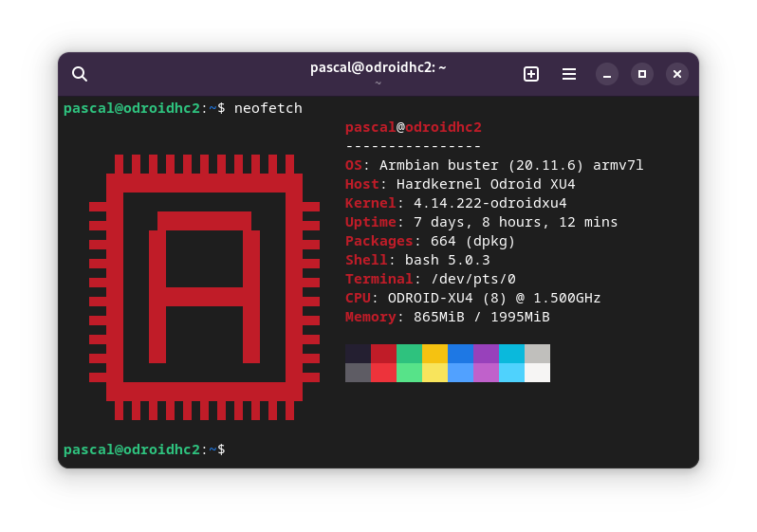This screenshot has width=757, height=532.
Task: Click the gray bottom-row color block
Action: [x=358, y=373]
